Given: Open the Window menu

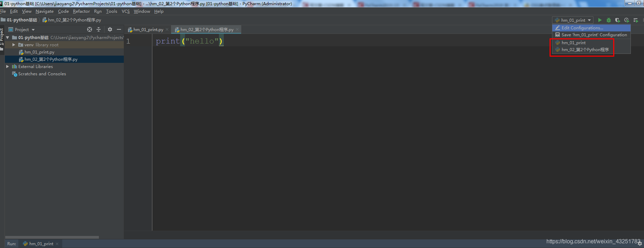Looking at the screenshot, I should (142, 11).
